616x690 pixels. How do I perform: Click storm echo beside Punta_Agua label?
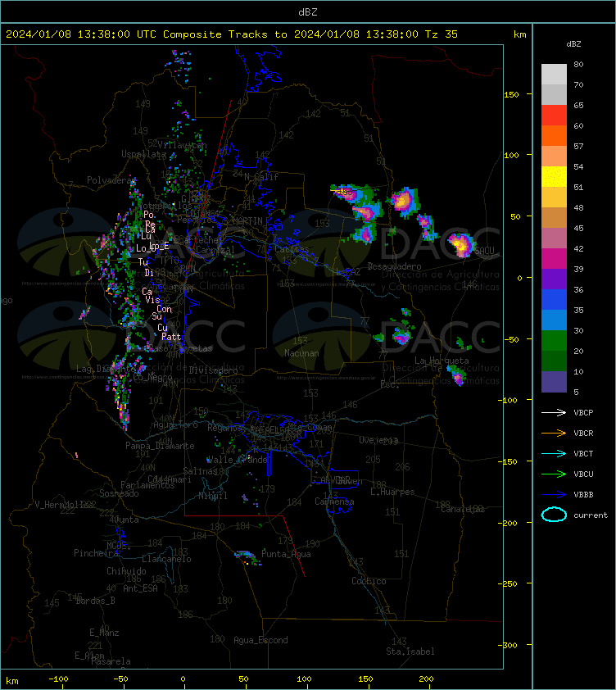(247, 557)
